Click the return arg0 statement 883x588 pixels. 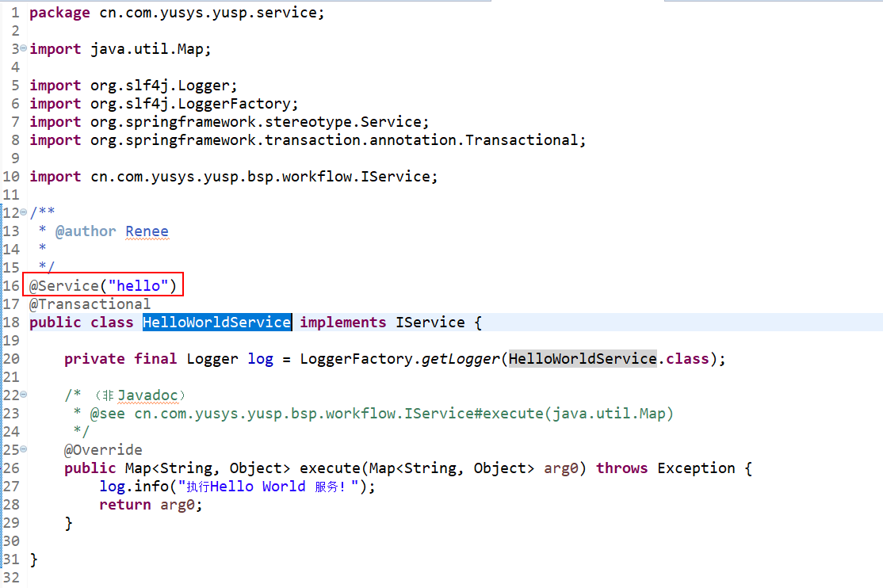[151, 505]
